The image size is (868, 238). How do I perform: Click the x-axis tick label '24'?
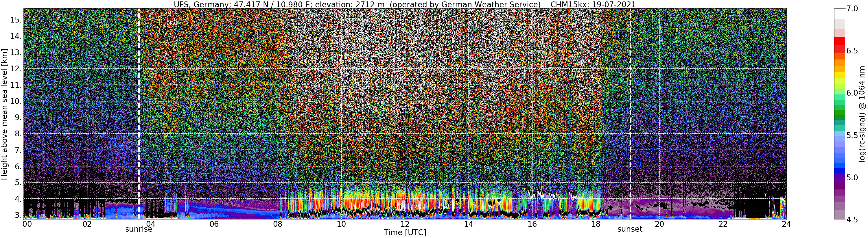pyautogui.click(x=786, y=224)
